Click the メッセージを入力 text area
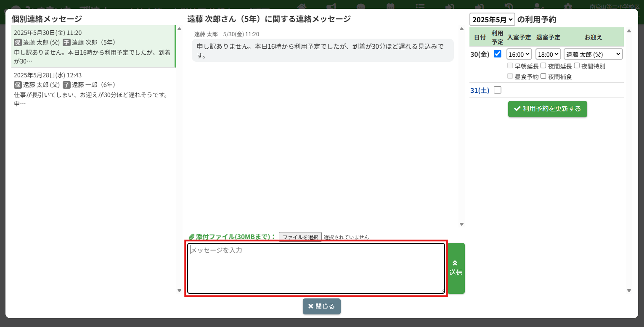Screen dimensions: 644x327 (x=315, y=268)
